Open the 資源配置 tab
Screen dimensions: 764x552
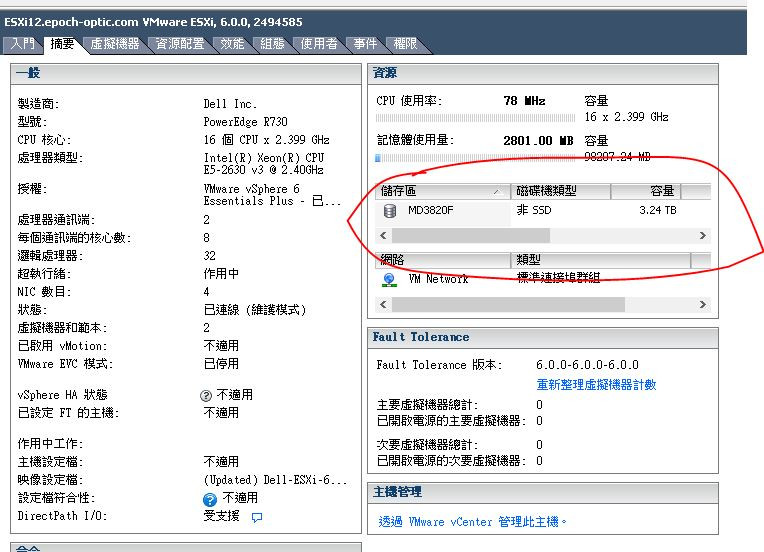tap(180, 44)
